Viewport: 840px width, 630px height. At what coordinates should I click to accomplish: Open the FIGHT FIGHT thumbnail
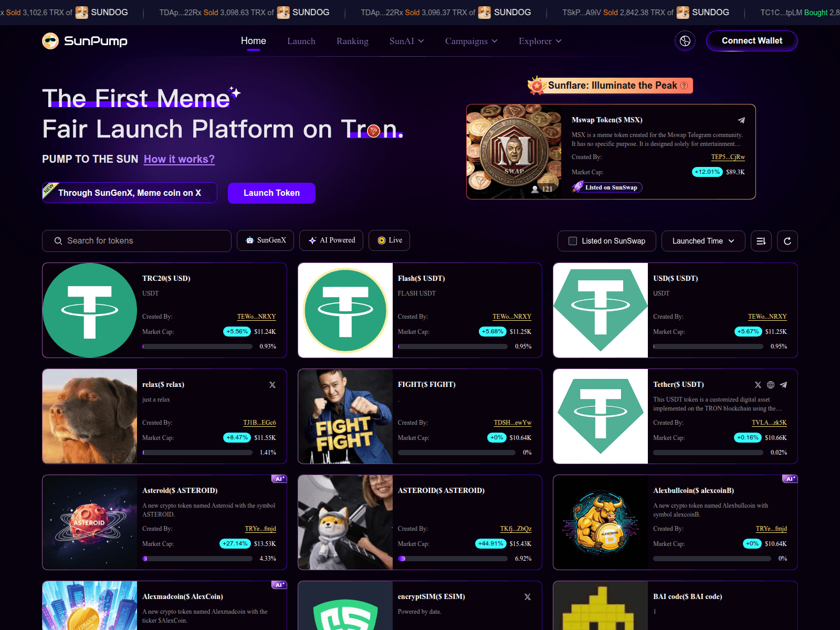345,416
